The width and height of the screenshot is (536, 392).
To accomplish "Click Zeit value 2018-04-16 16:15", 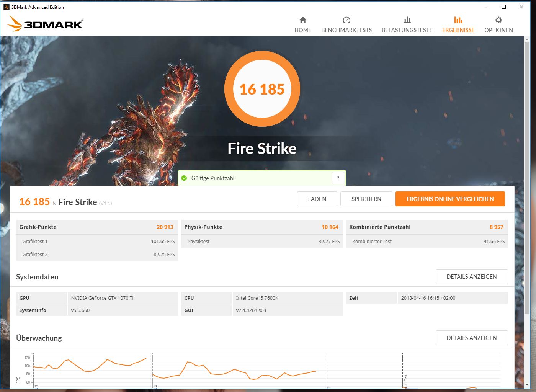I will click(453, 298).
